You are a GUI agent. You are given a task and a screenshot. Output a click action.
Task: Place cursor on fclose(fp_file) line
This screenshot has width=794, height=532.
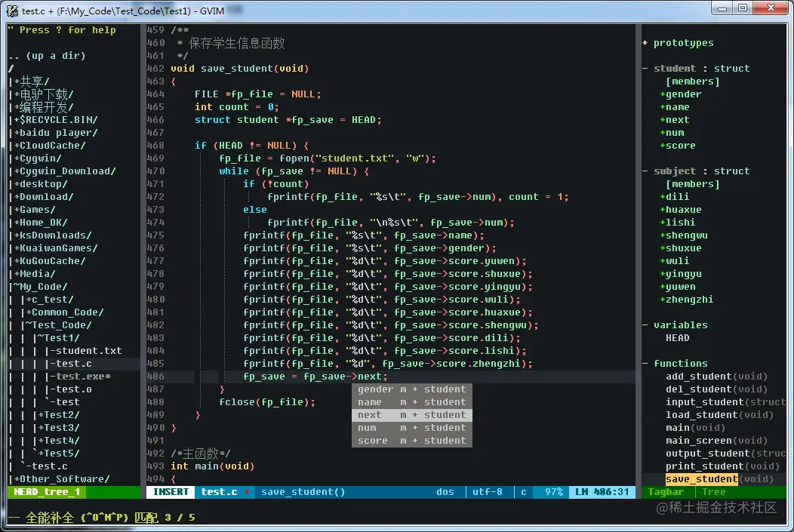[x=267, y=402]
